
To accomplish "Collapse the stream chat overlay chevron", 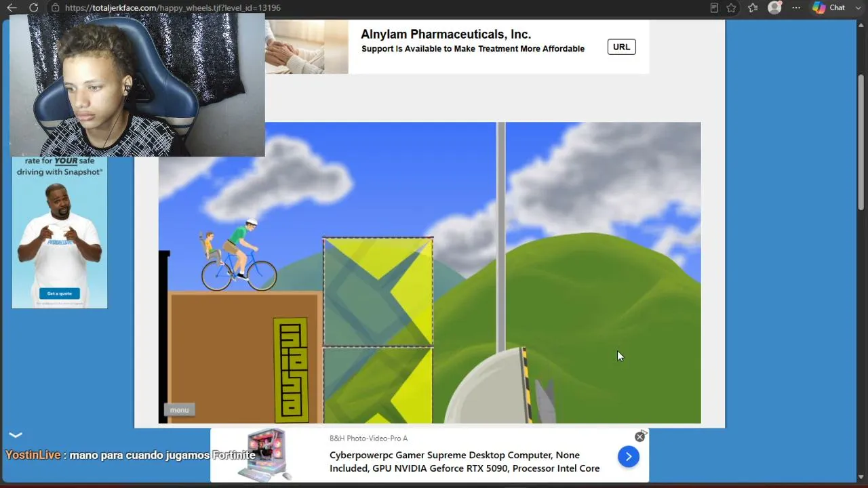I will pos(16,435).
